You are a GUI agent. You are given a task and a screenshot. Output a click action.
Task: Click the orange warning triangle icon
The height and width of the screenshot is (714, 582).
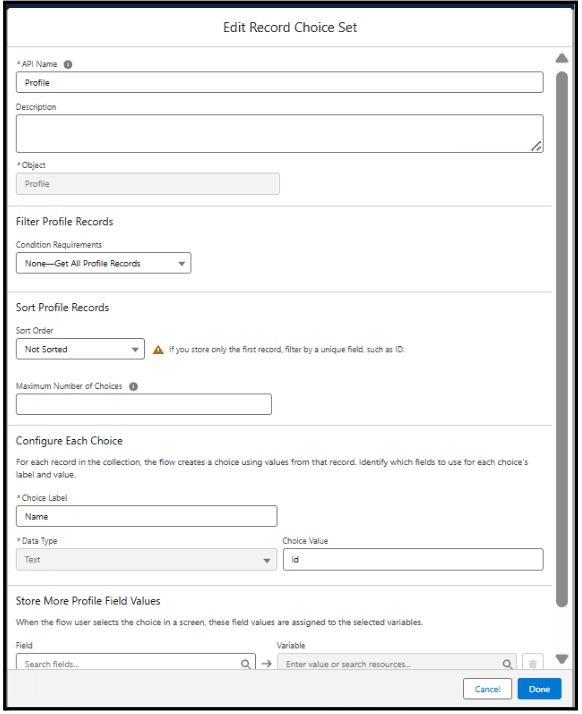[x=158, y=350]
